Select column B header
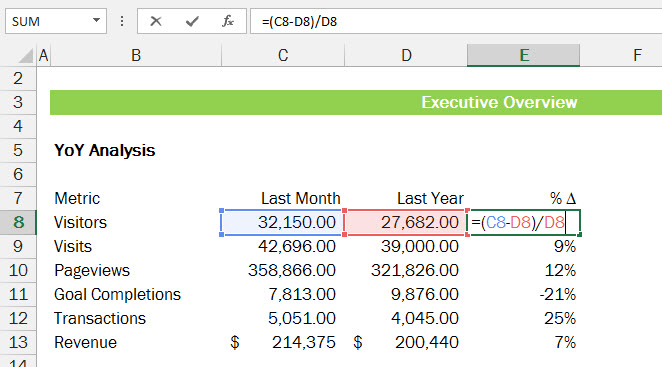 (136, 55)
